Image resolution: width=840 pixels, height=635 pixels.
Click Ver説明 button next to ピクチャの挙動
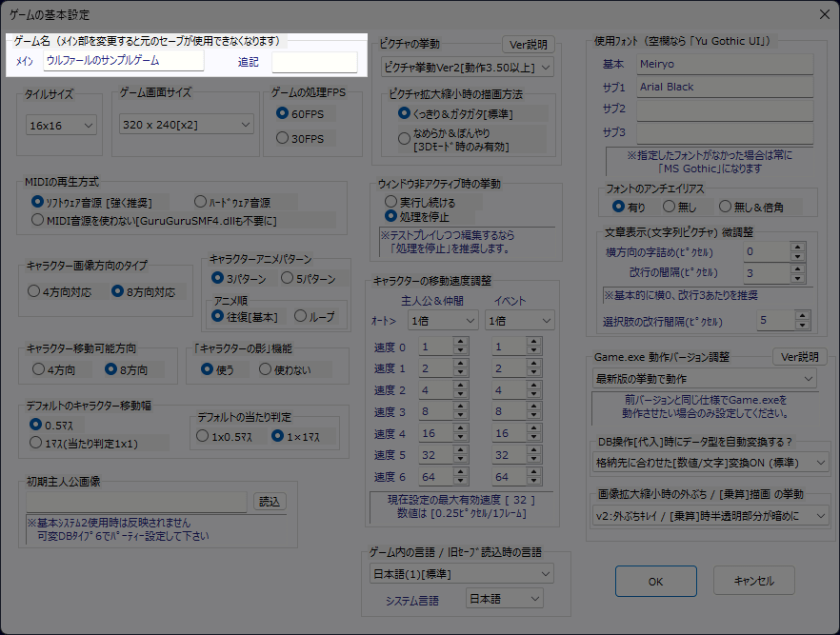(x=527, y=45)
